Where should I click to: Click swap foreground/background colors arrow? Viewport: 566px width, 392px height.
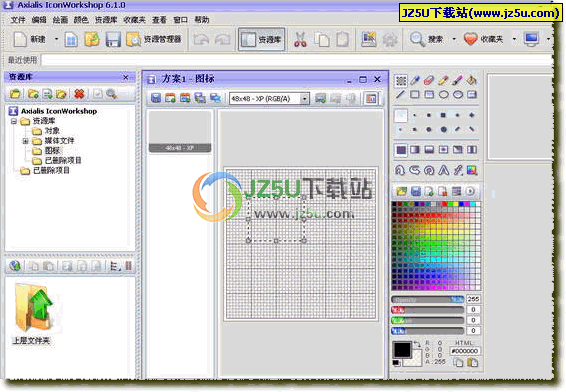point(417,345)
